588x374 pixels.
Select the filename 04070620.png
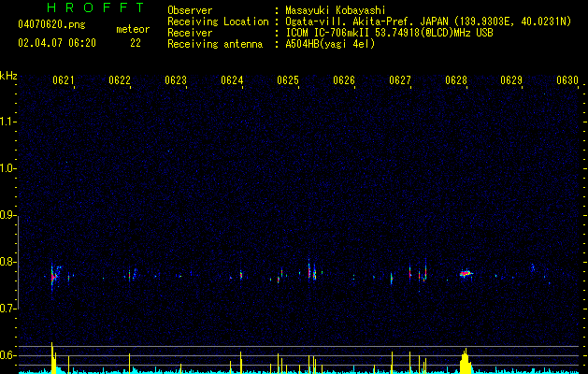[51, 24]
